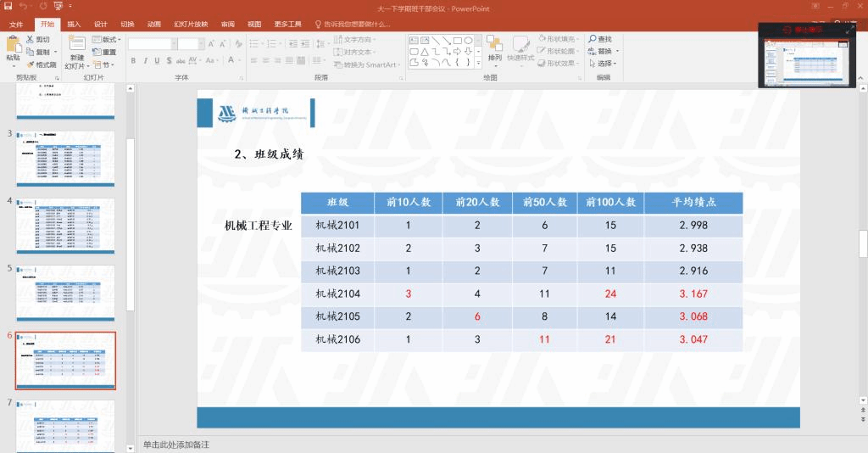Toggle underline formatting with the U button
This screenshot has height=453, width=868.
(157, 61)
